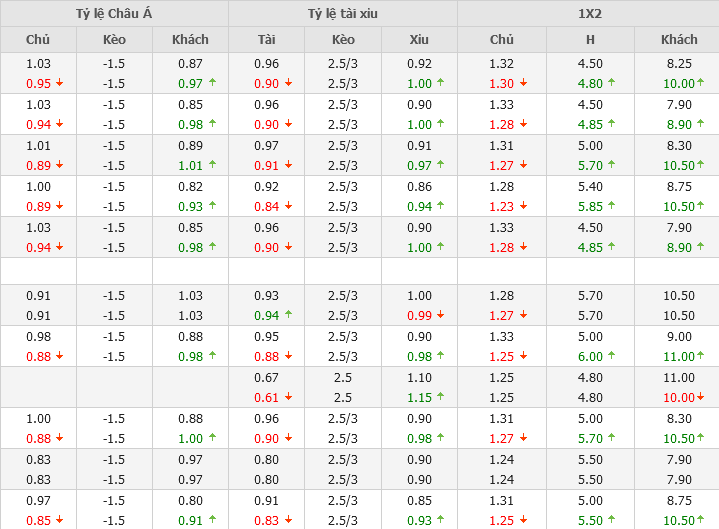
Task: Click the red down arrow beside 0.99
Action: (441, 315)
